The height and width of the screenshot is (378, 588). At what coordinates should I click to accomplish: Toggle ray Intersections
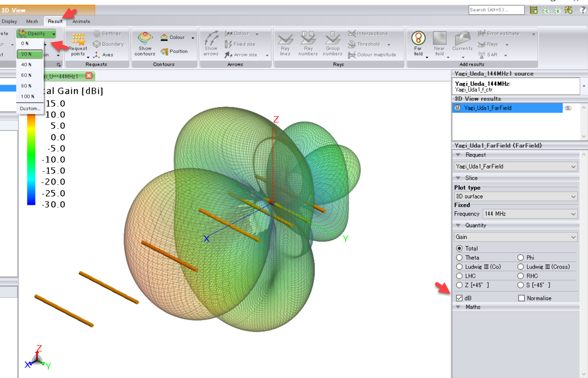tap(368, 34)
